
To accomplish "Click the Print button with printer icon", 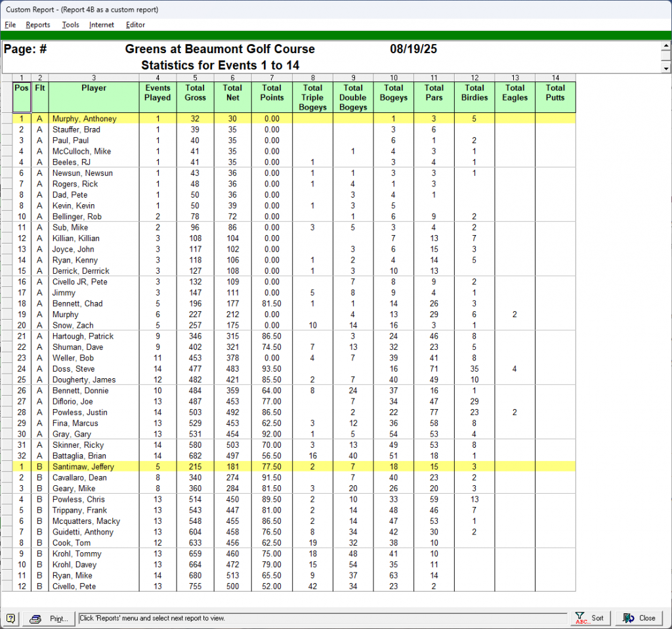I will coord(49,618).
